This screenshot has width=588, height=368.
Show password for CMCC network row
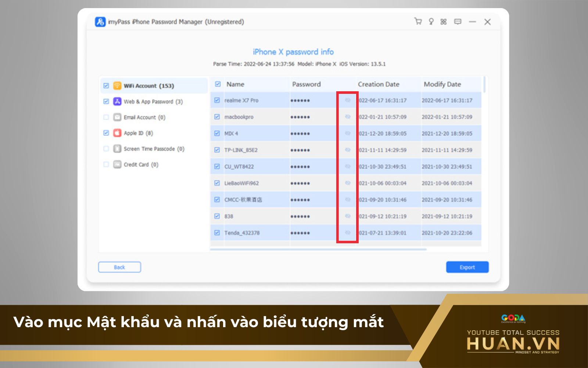[x=348, y=199]
